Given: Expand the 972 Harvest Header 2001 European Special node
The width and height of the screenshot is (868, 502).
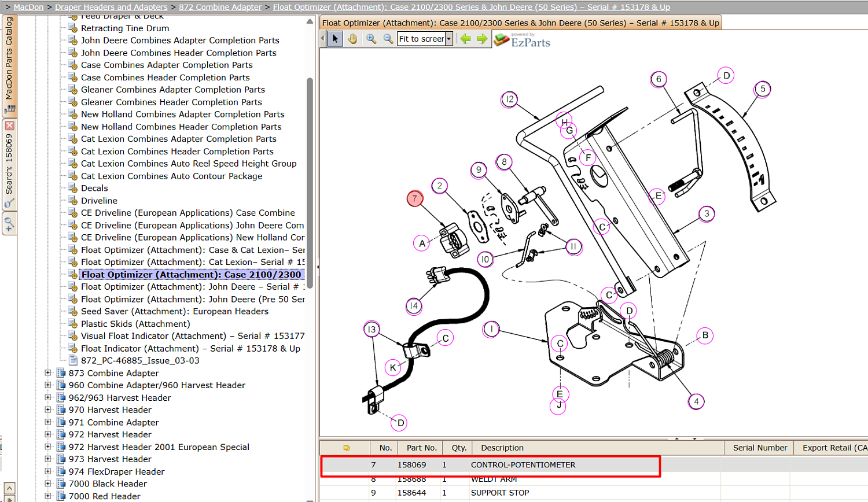Looking at the screenshot, I should click(x=48, y=447).
